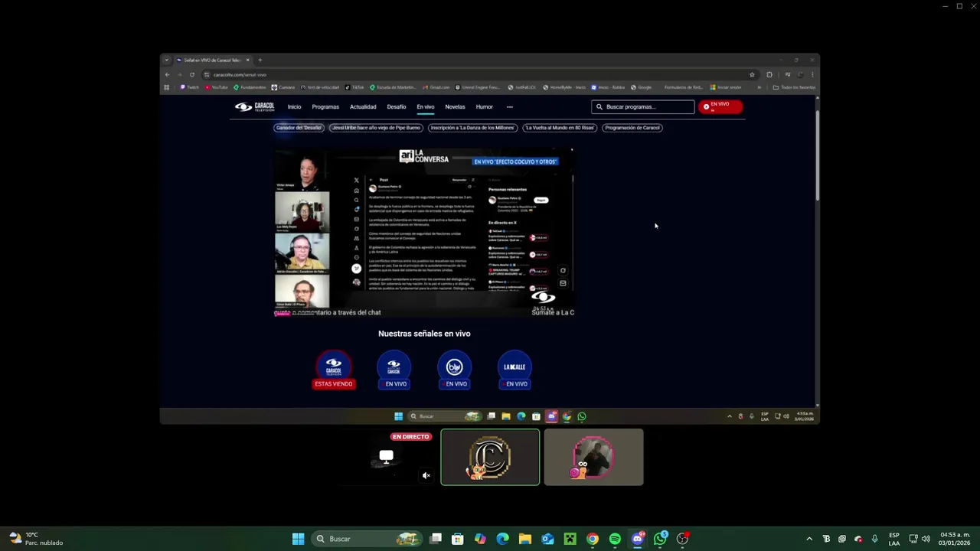This screenshot has height=551, width=980.
Task: Open Microsoft Store from the taskbar
Action: coord(458,539)
